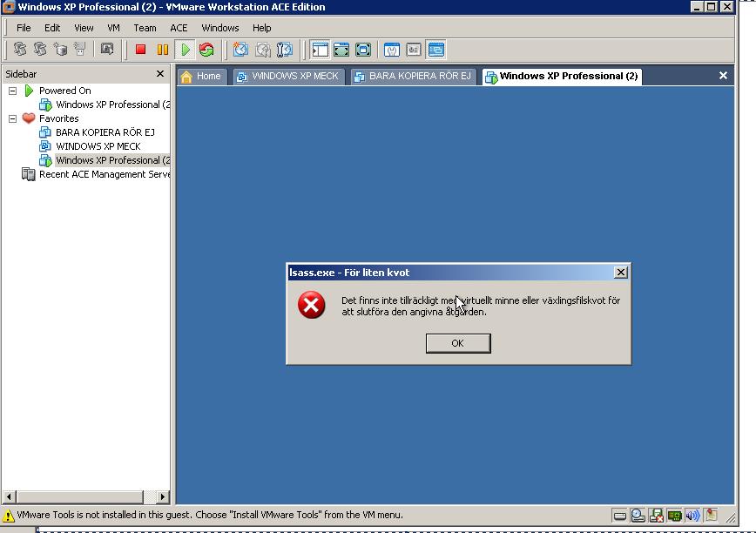
Task: Switch to the Home tab
Action: (x=202, y=76)
